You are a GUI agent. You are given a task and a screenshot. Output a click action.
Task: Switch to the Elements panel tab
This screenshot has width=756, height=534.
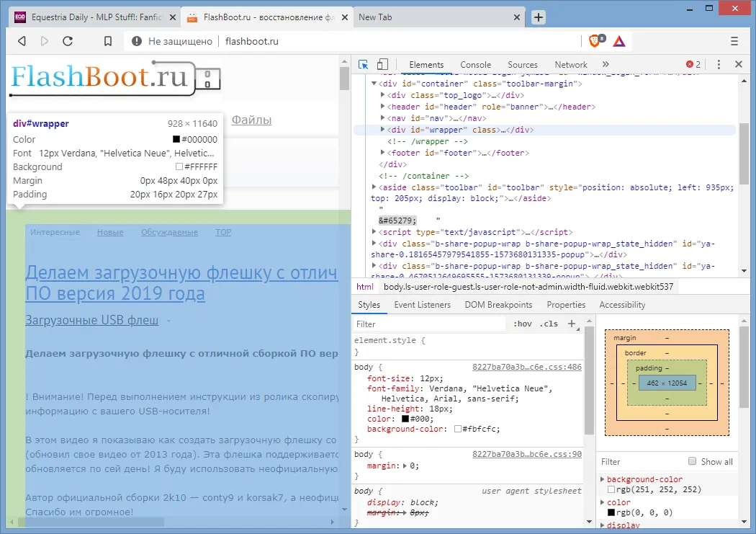tap(426, 65)
